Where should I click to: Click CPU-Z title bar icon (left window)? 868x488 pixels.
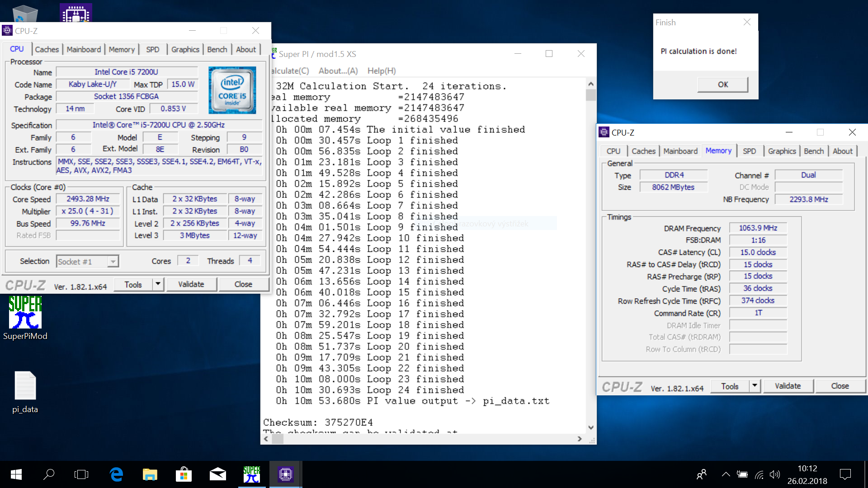click(7, 31)
